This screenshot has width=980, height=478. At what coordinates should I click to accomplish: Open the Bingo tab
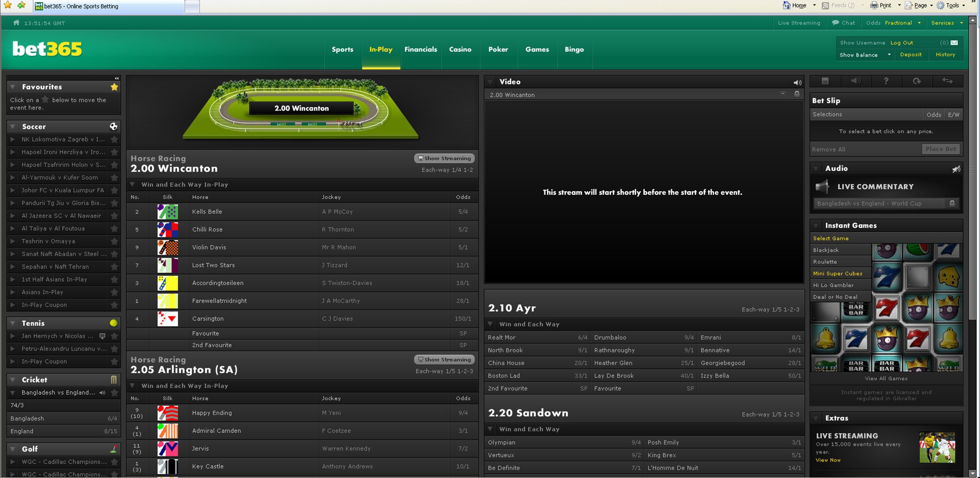tap(574, 50)
